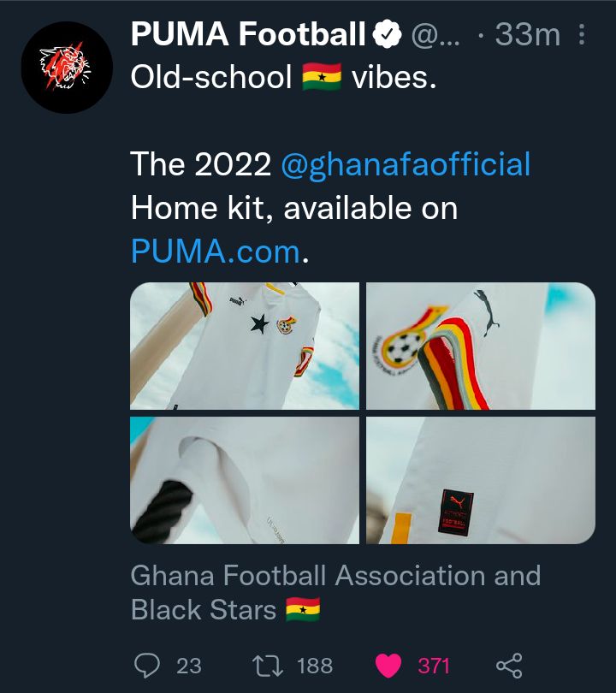Open the PUMA.com link
The width and height of the screenshot is (616, 693).
coord(216,252)
